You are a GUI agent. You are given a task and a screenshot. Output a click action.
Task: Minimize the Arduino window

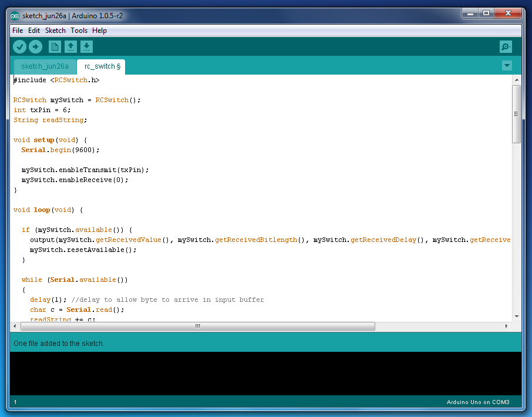click(470, 14)
